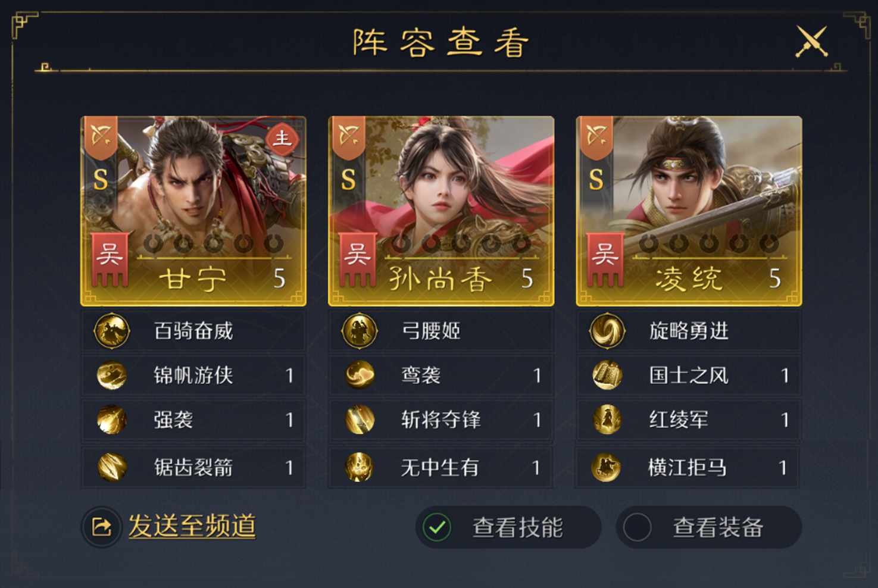Open 孙尚香 hero card

[441, 211]
